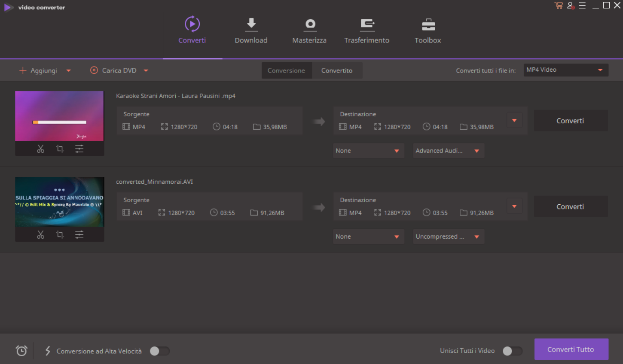Click the shopping cart icon in title bar

(559, 6)
